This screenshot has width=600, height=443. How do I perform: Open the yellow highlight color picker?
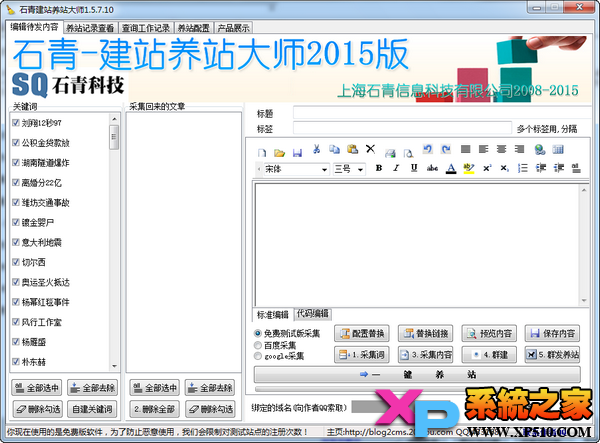(x=469, y=168)
